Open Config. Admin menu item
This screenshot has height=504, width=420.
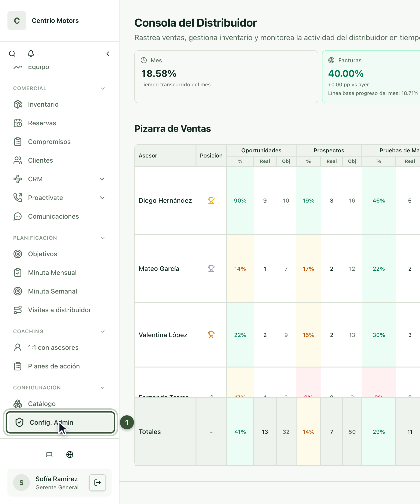pos(60,422)
